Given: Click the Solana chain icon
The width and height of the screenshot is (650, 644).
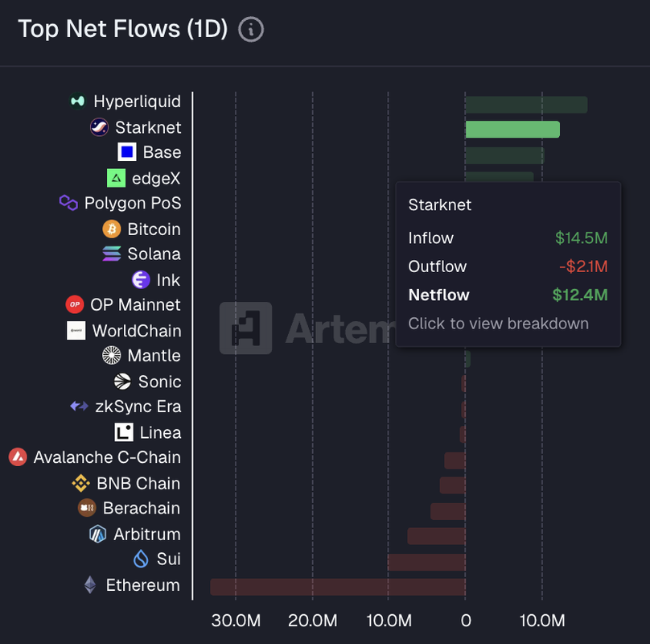Looking at the screenshot, I should 112,254.
